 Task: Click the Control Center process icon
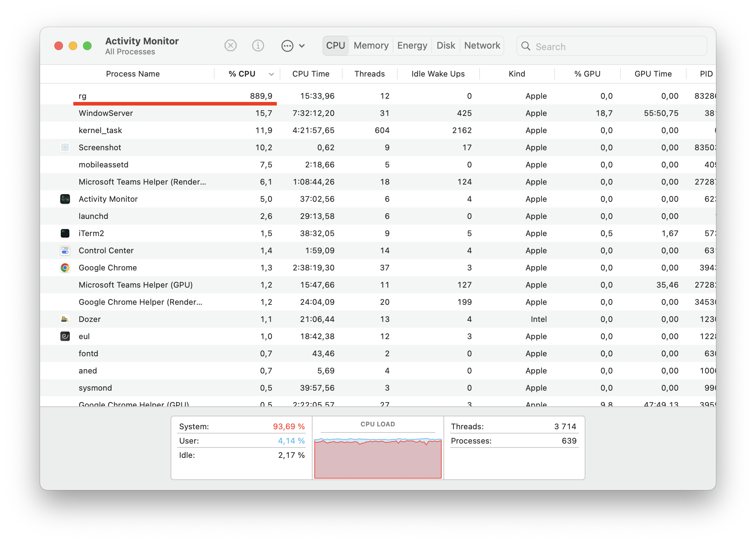click(x=65, y=250)
